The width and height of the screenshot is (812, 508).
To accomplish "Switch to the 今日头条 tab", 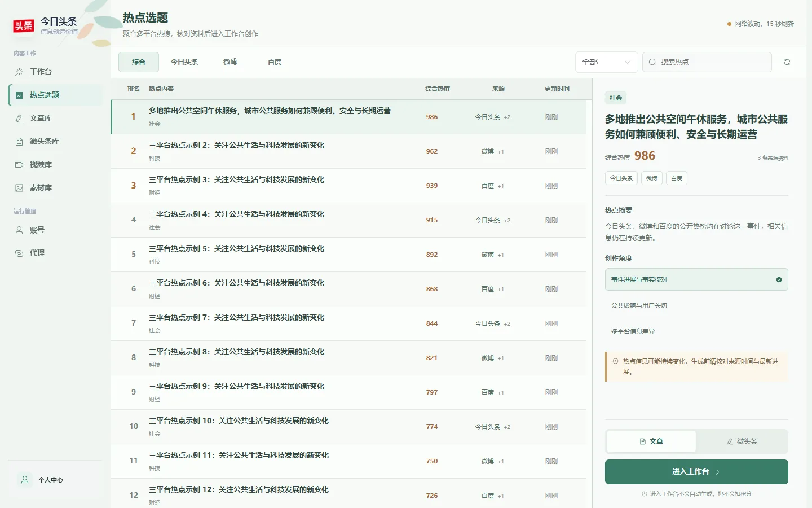I will [x=184, y=62].
